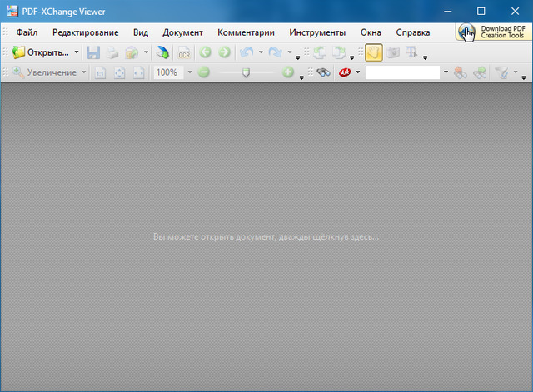Click the empty search text field
Viewport: 533px width, 392px height.
pyautogui.click(x=402, y=72)
